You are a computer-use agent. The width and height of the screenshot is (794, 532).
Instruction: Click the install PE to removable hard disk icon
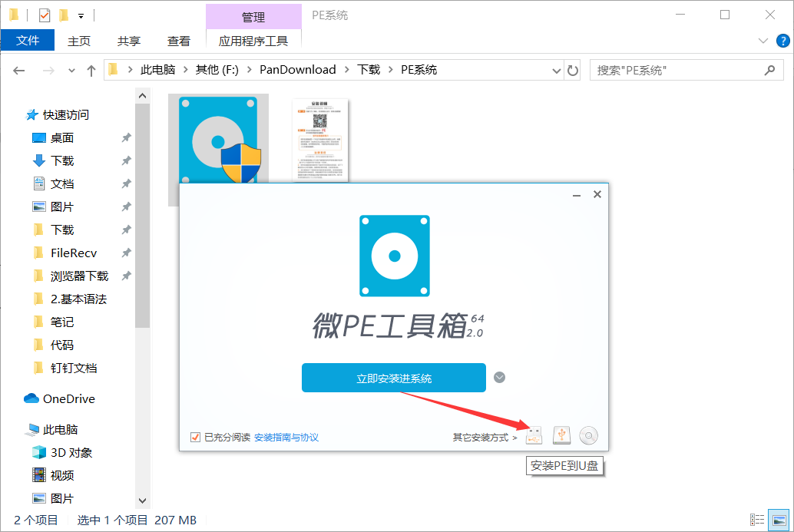pos(561,435)
